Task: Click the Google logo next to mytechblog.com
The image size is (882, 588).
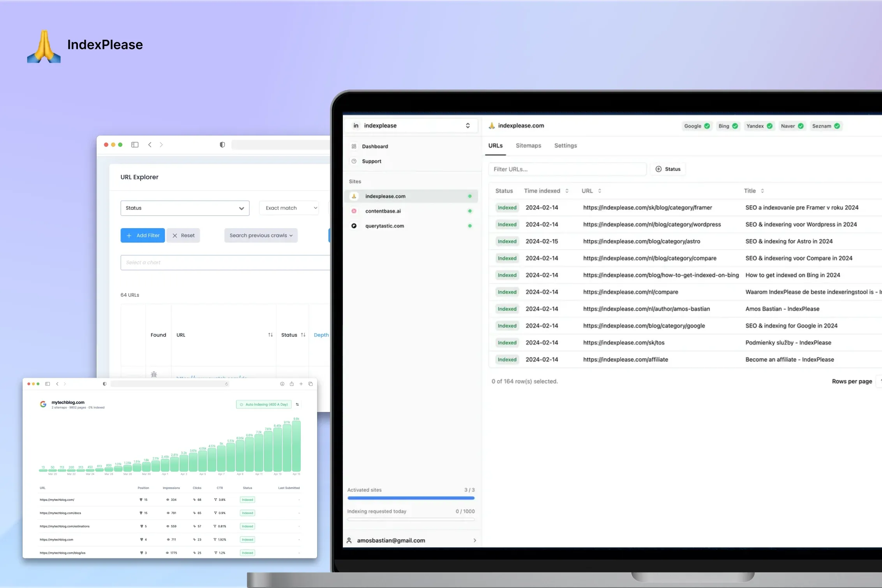Action: [x=43, y=404]
